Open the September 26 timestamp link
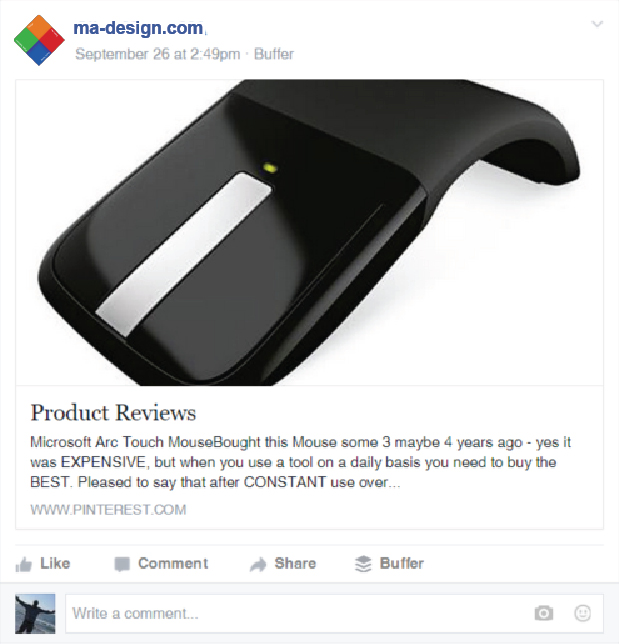Viewport: 619px width, 644px height. (157, 54)
